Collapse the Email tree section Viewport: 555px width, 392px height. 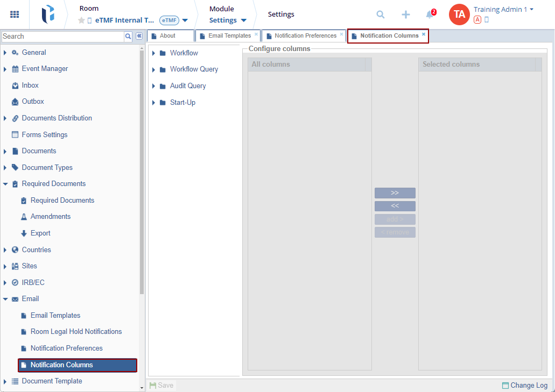point(5,299)
